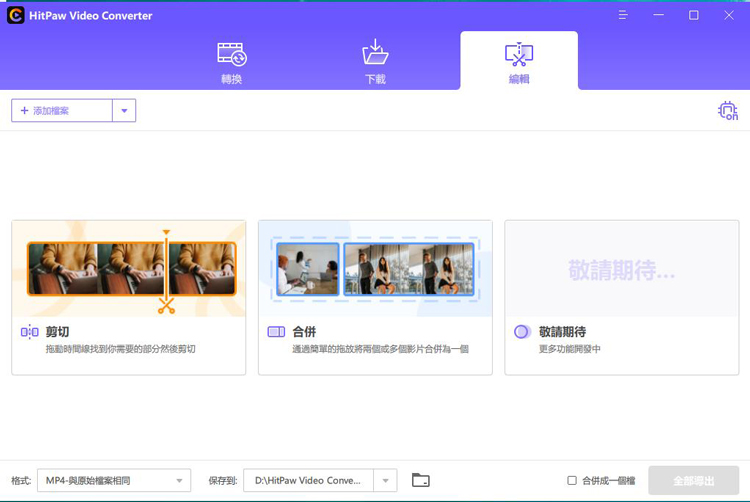Expand the 保存到 path dropdown arrow

pos(386,480)
